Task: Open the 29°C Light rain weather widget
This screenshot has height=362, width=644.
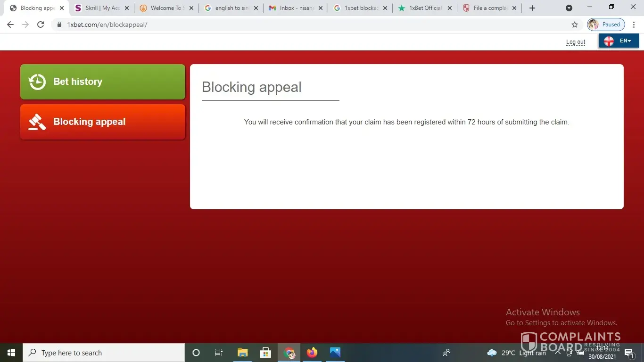Action: [x=517, y=353]
